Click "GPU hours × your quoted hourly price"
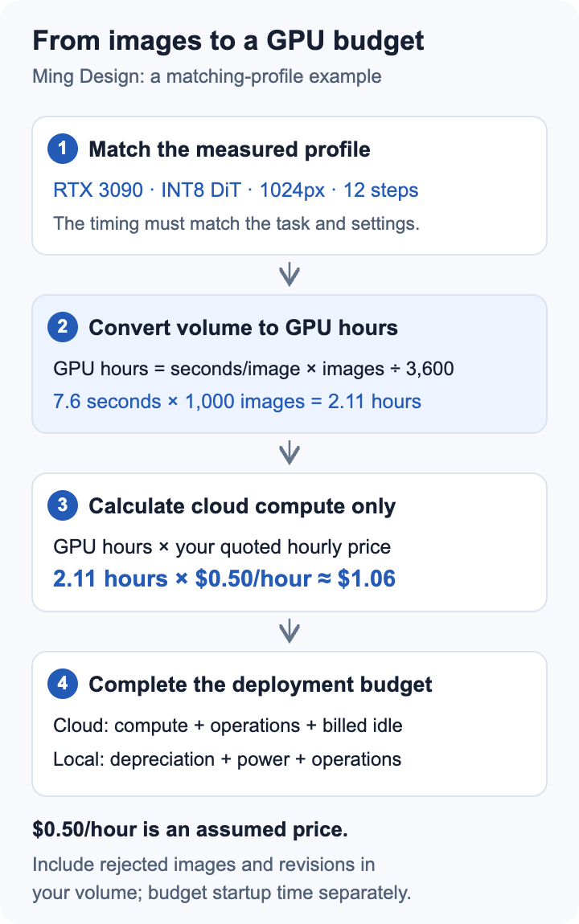 pyautogui.click(x=222, y=547)
